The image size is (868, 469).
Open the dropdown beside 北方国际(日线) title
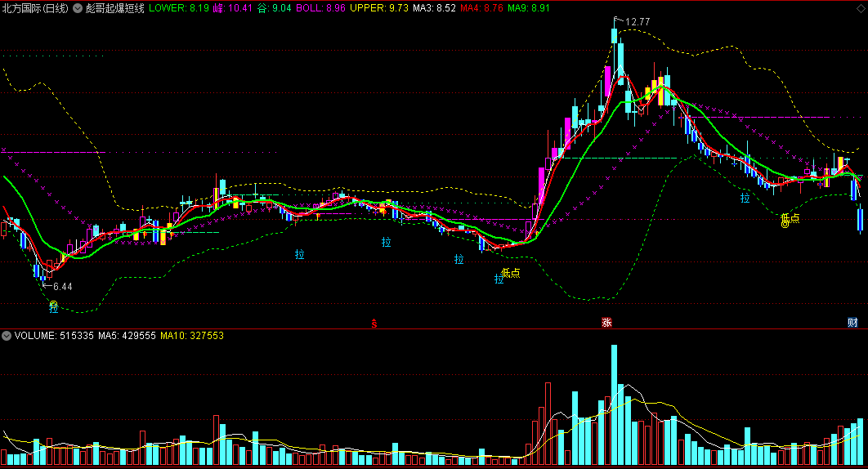coord(78,8)
